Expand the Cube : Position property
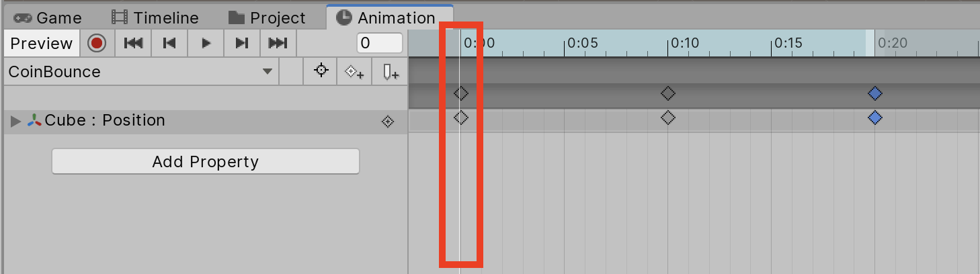The width and height of the screenshot is (980, 274). 16,121
